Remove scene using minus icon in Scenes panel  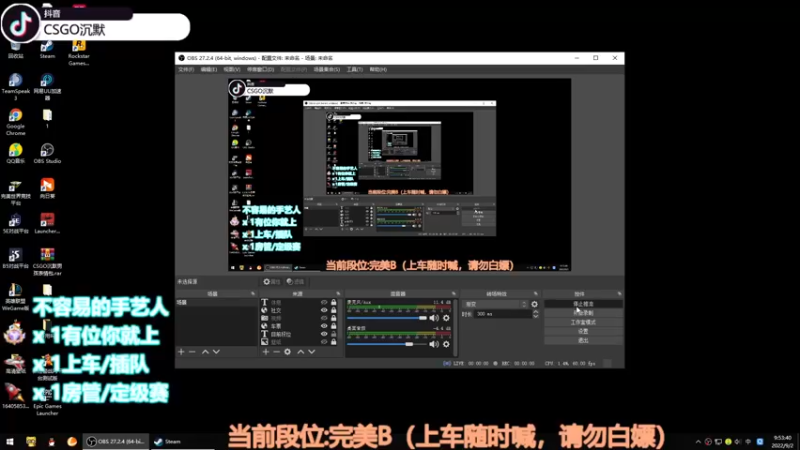pos(192,352)
